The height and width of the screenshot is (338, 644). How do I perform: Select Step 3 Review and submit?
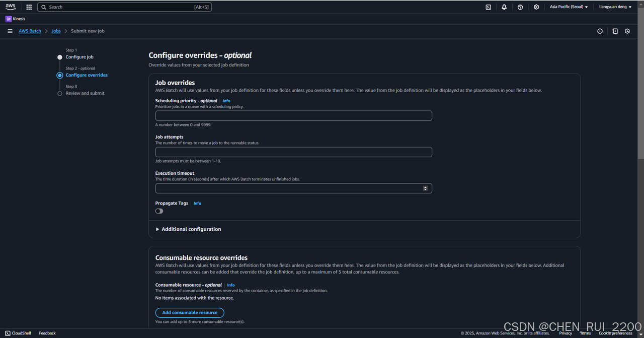[x=85, y=93]
